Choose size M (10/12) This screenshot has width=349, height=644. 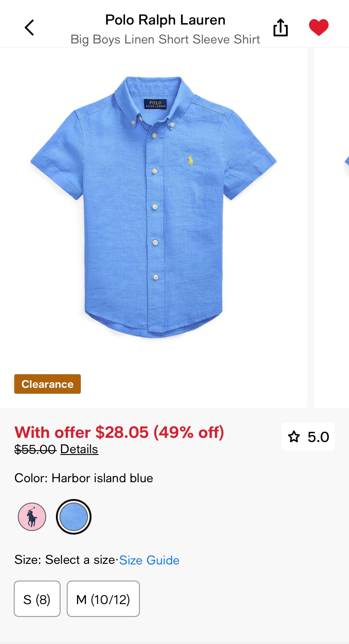[103, 599]
